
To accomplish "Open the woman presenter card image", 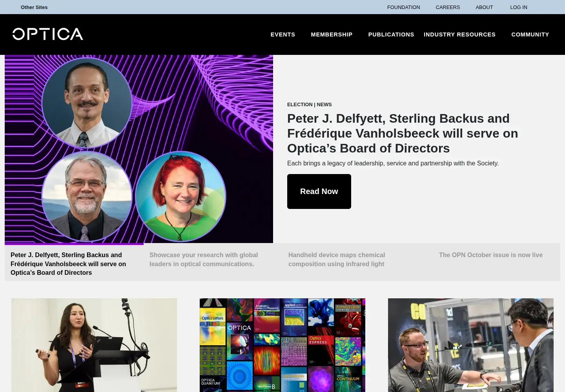I will click(94, 345).
